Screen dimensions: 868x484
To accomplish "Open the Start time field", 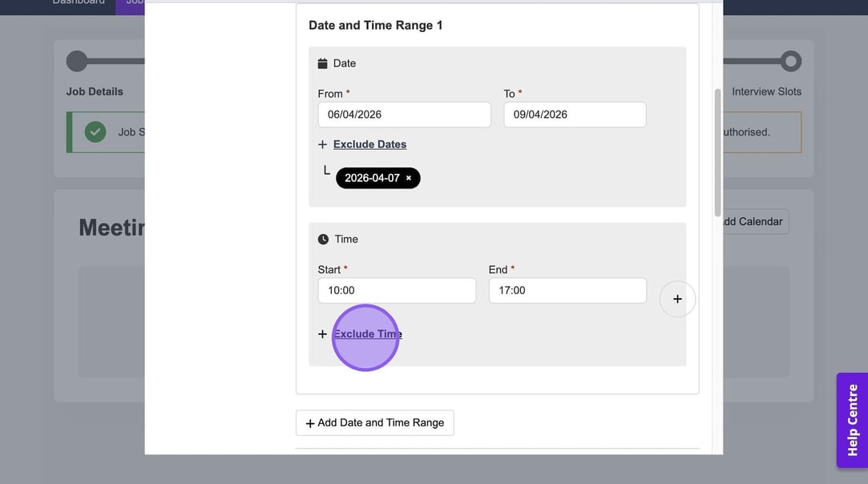I will tap(397, 291).
